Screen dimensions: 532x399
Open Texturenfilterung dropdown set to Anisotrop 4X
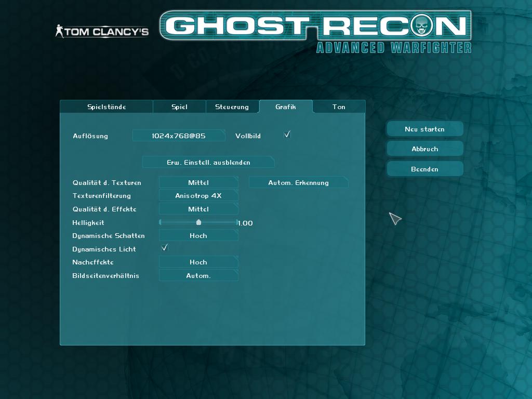coord(198,196)
